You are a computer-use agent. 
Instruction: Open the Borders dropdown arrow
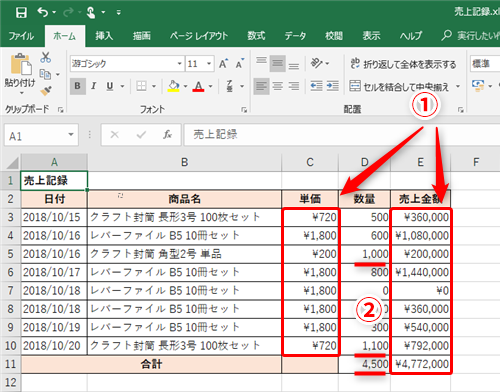[154, 86]
